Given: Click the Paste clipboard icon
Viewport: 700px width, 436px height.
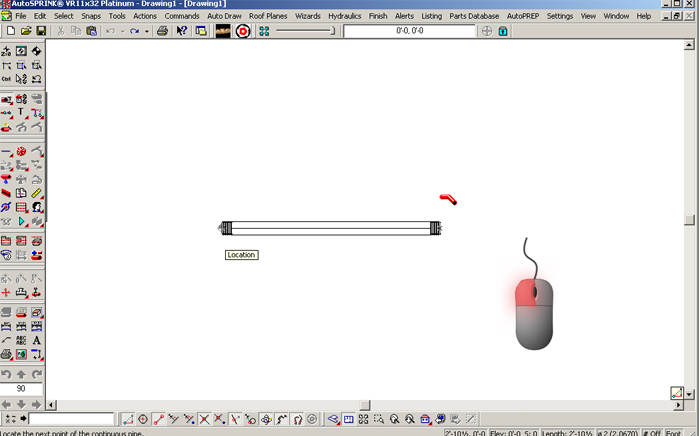Looking at the screenshot, I should [91, 31].
